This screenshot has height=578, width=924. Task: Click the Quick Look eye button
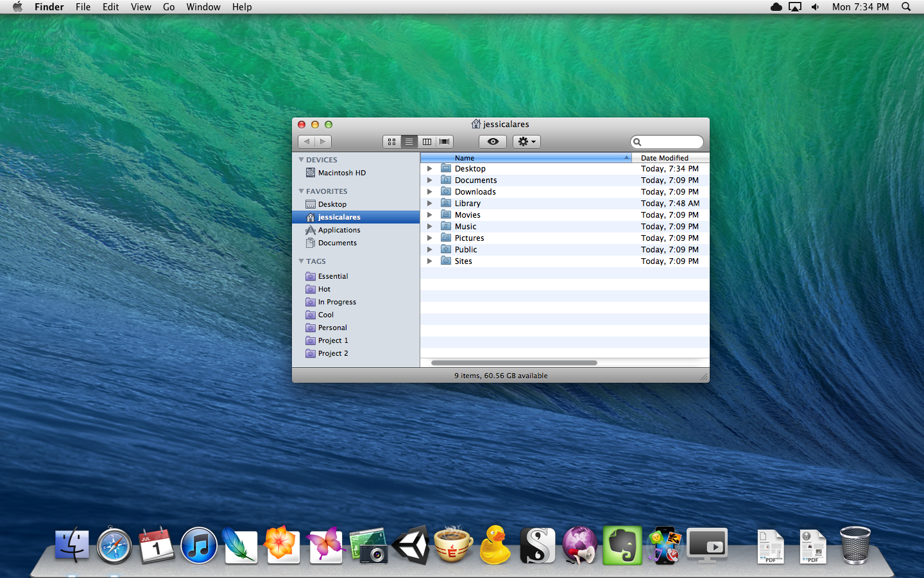[x=493, y=142]
